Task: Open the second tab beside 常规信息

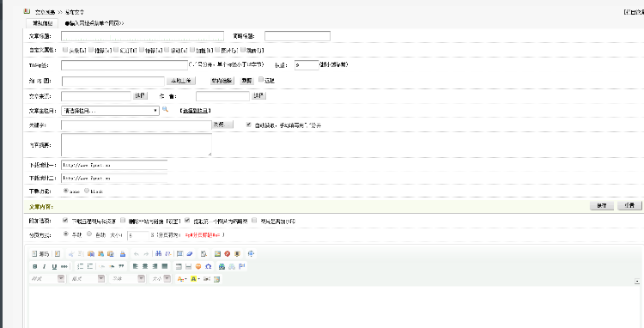Action: (94, 23)
